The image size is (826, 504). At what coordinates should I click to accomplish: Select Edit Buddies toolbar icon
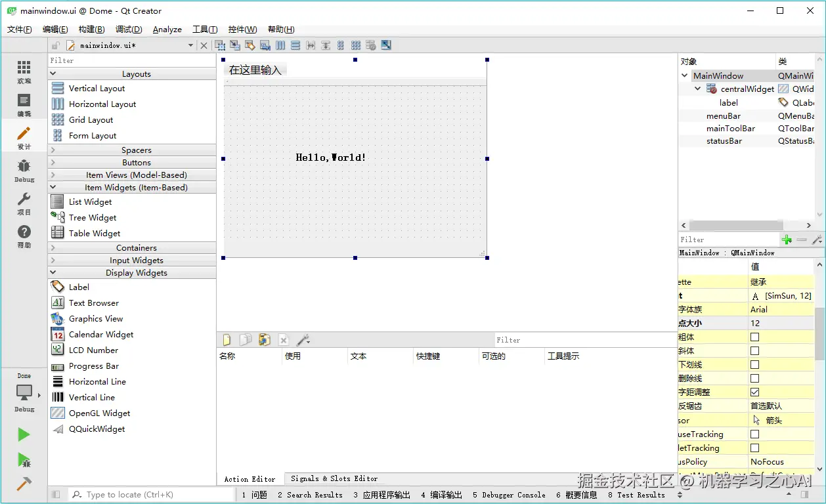click(x=250, y=45)
